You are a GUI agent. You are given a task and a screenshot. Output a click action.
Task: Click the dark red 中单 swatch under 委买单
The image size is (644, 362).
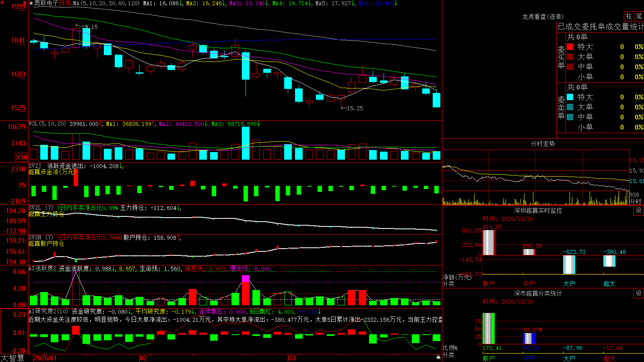click(570, 67)
